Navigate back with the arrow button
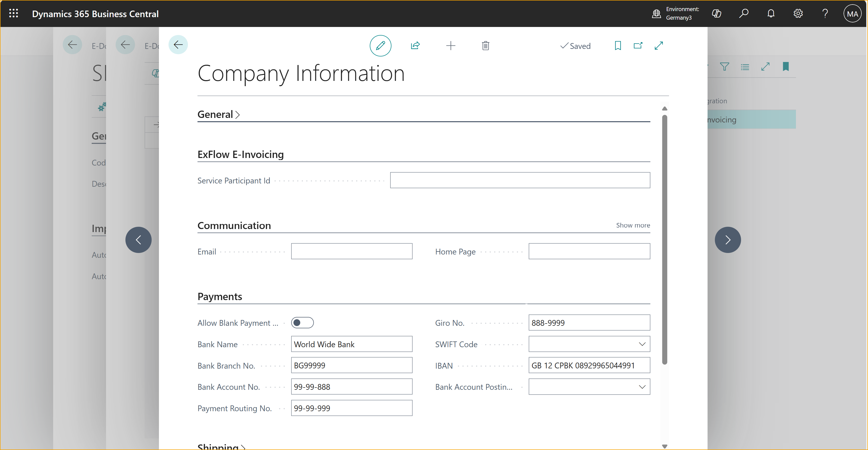This screenshot has height=450, width=868. (178, 45)
